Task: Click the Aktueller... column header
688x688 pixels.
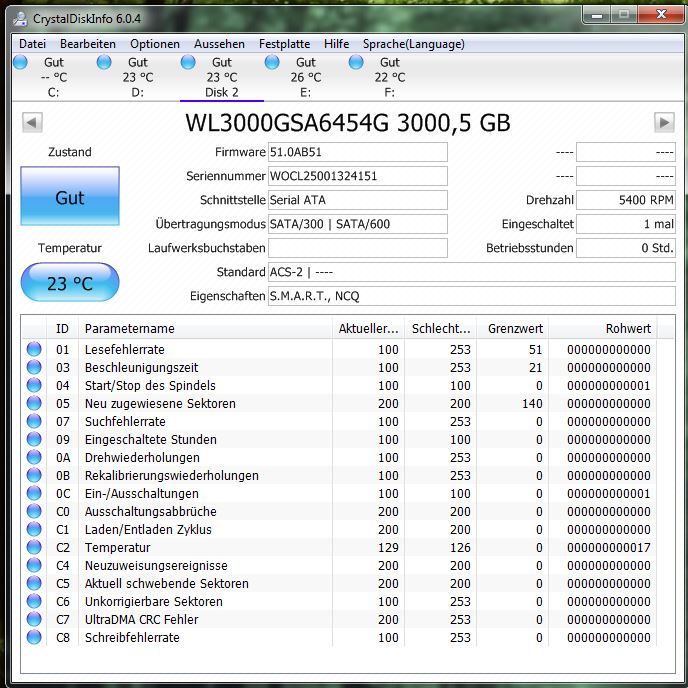Action: 368,329
